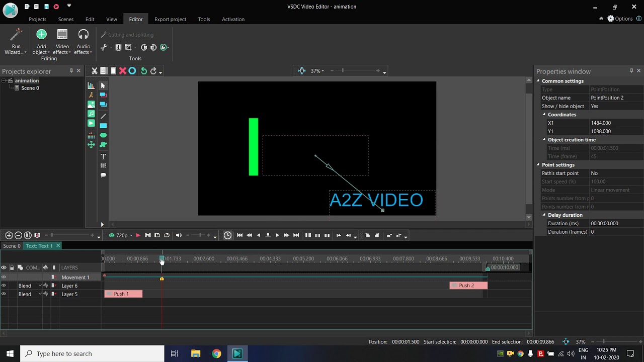Toggle visibility of Movement 1 layer
Viewport: 644px width, 362px height.
(4, 278)
